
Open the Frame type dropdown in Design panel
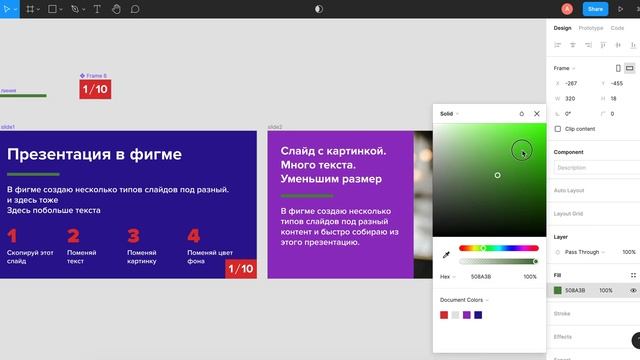(564, 68)
